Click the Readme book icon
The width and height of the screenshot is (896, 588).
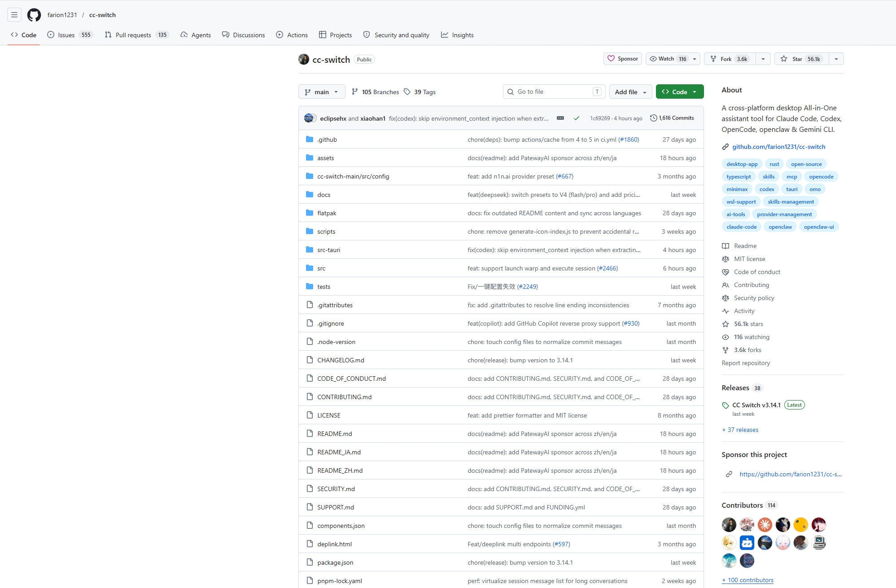pos(726,246)
